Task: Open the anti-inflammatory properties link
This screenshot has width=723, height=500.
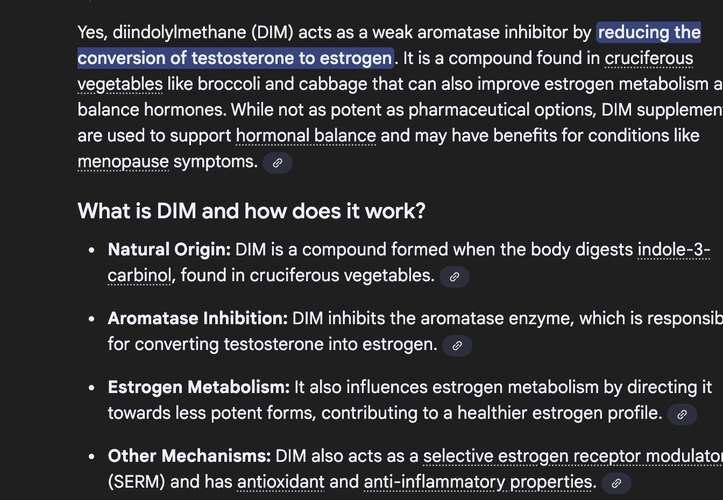Action: (x=478, y=482)
